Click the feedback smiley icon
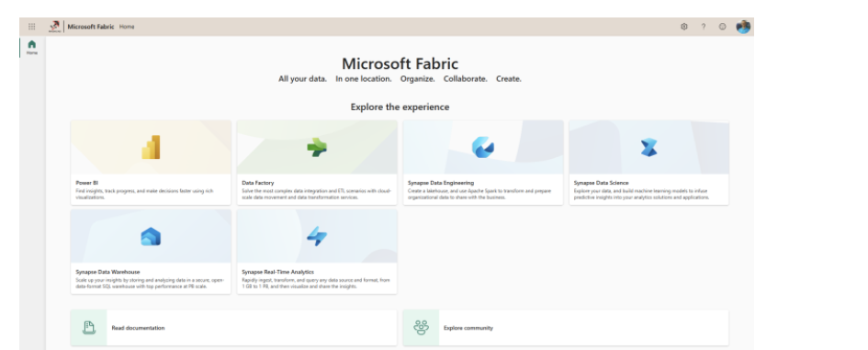This screenshot has height=350, width=868. (x=722, y=27)
